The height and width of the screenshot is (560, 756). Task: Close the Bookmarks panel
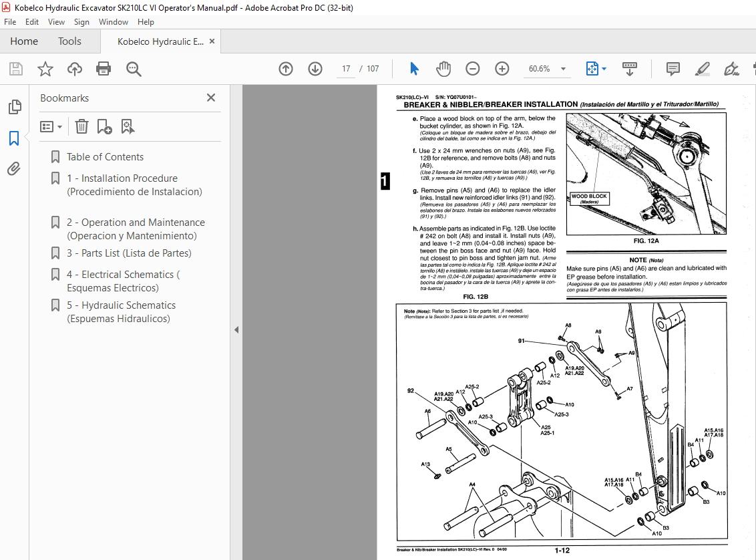pyautogui.click(x=210, y=98)
